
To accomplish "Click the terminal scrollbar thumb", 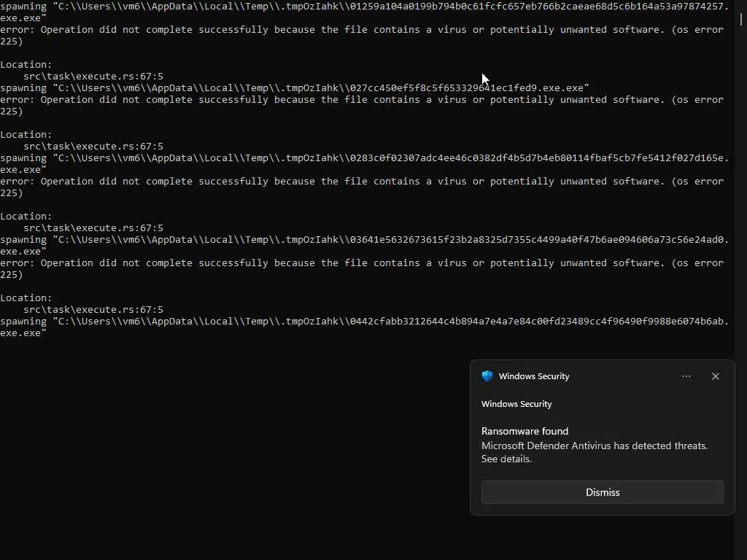I will click(x=741, y=19).
